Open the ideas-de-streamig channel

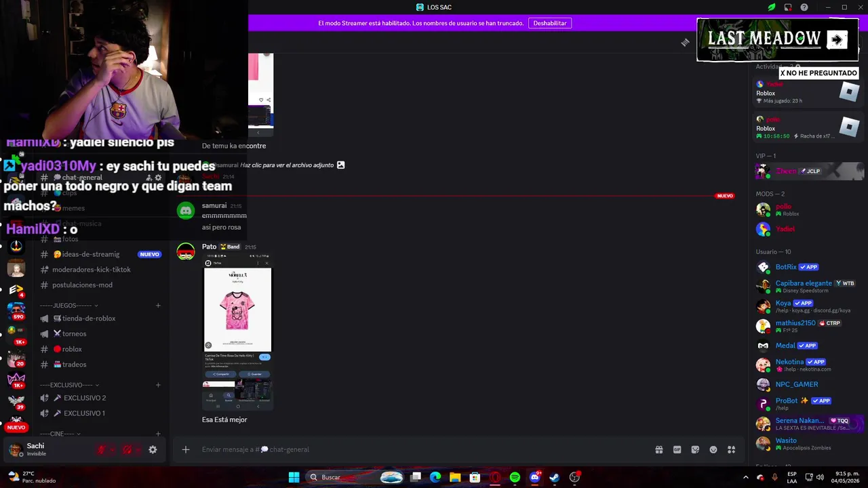click(102, 254)
